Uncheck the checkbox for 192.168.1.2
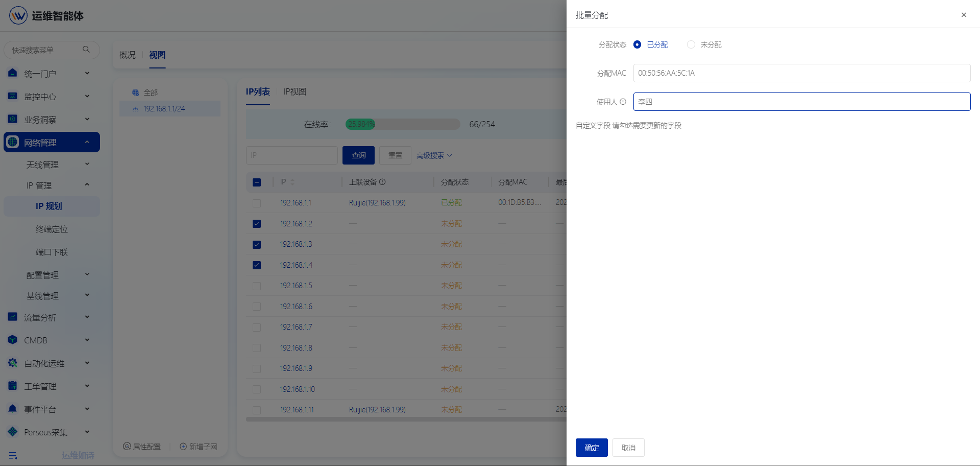The width and height of the screenshot is (980, 466). pos(257,224)
